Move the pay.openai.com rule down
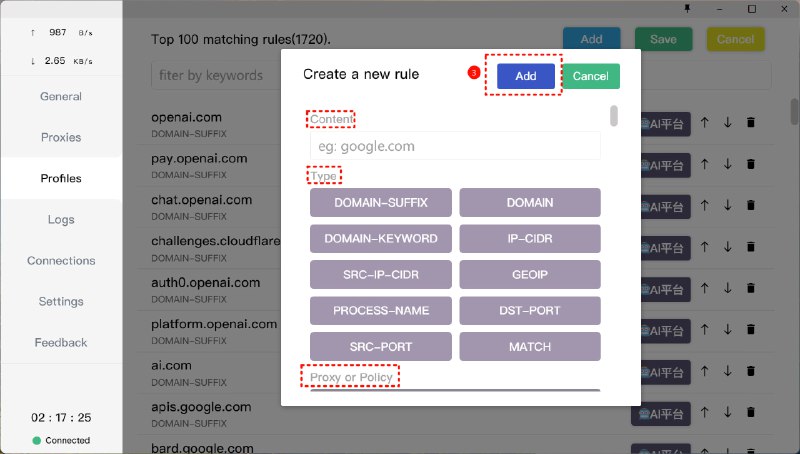800x454 pixels. click(x=727, y=164)
